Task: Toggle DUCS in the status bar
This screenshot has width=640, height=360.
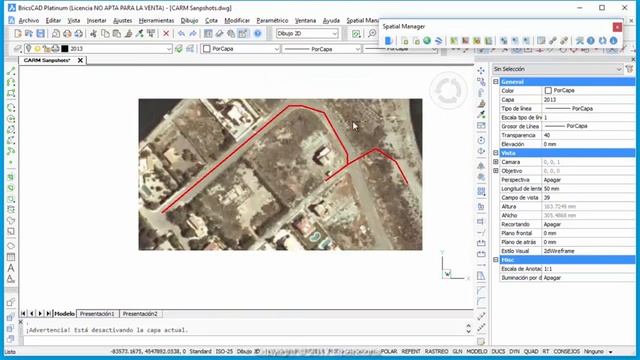Action: point(498,351)
